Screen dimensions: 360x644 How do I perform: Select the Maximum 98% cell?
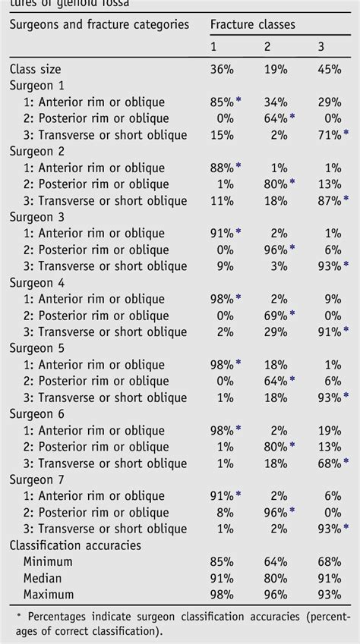(x=222, y=595)
